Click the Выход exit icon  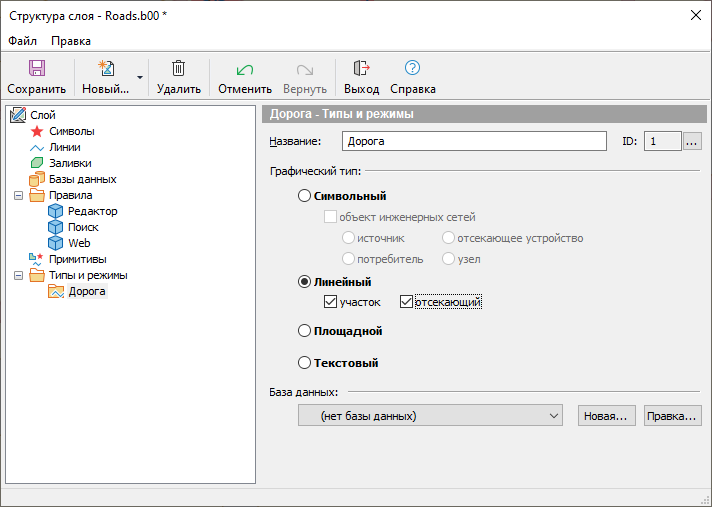point(361,69)
